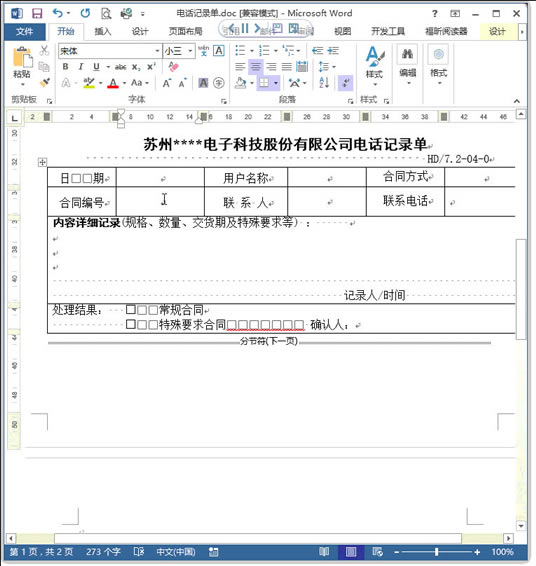Open the Change Case Aa dropdown
Screen dimensions: 536x566
tap(140, 83)
